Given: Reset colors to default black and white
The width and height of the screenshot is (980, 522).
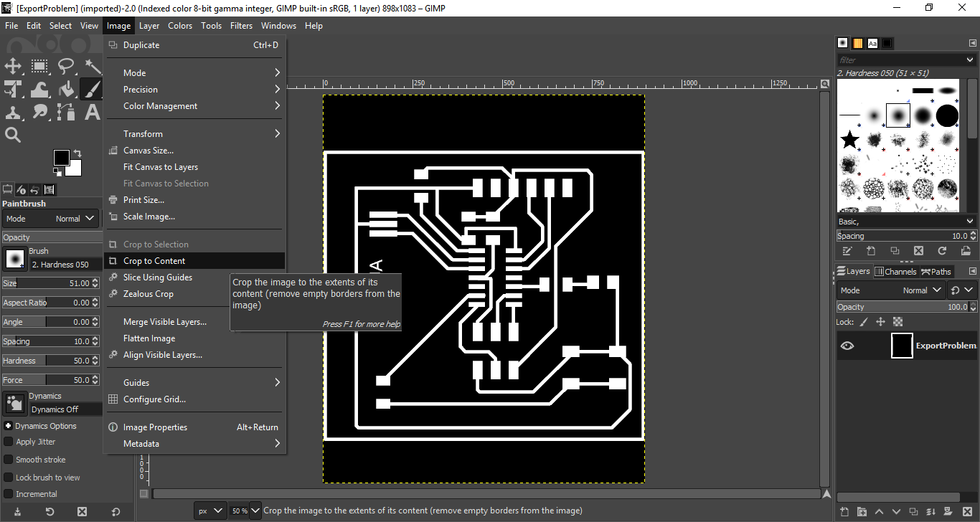Looking at the screenshot, I should pos(58,173).
